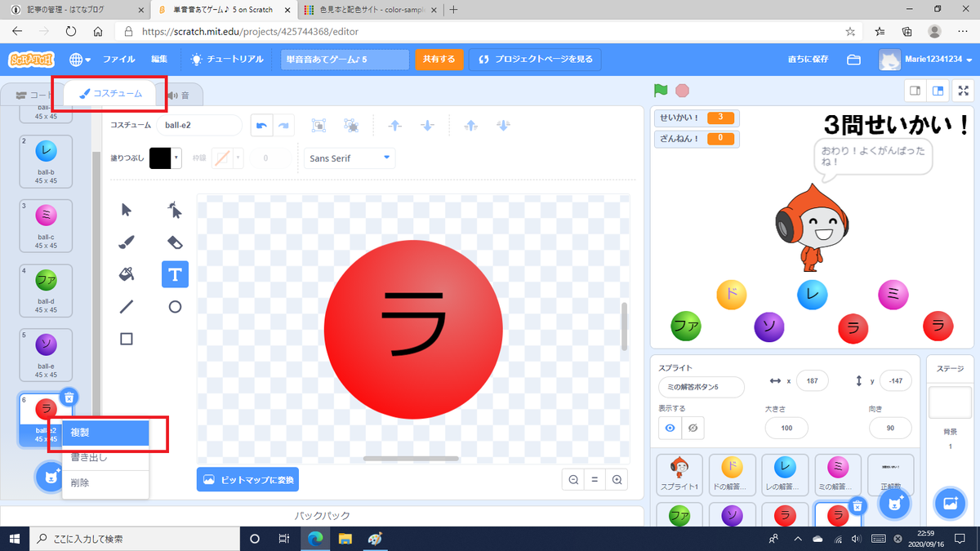Open Choose a Backdrop button

tap(950, 504)
